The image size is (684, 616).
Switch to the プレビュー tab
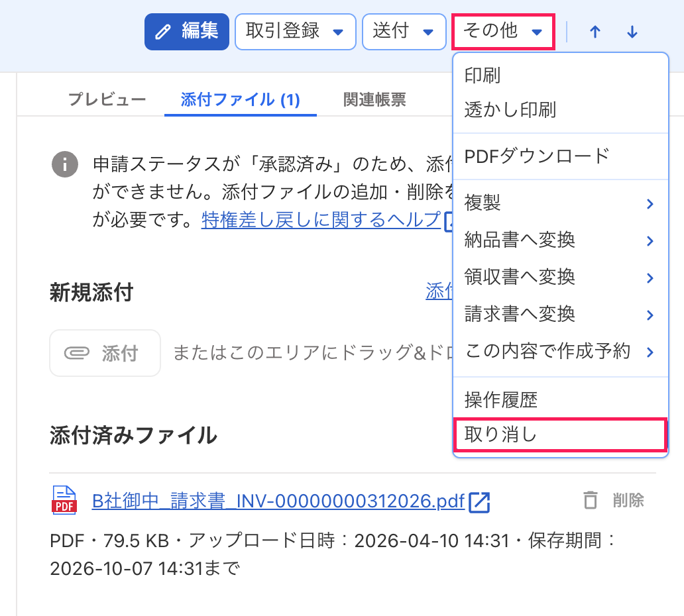click(107, 99)
